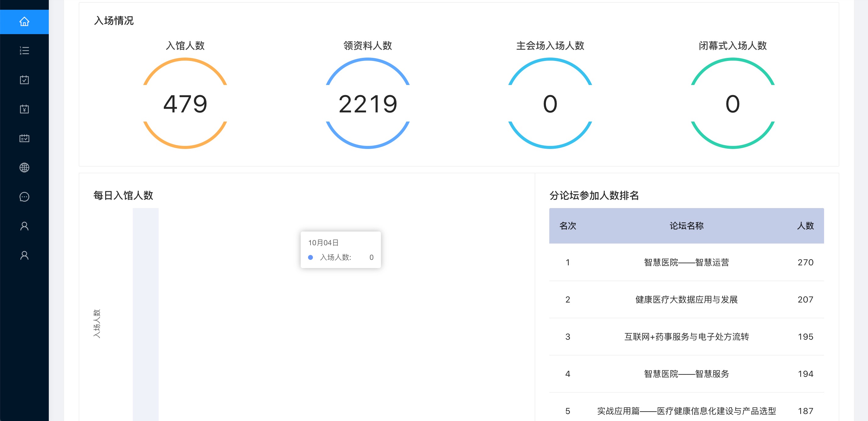This screenshot has height=421, width=868.
Task: Select the row 智慧医院——智慧运营
Action: [x=687, y=263]
